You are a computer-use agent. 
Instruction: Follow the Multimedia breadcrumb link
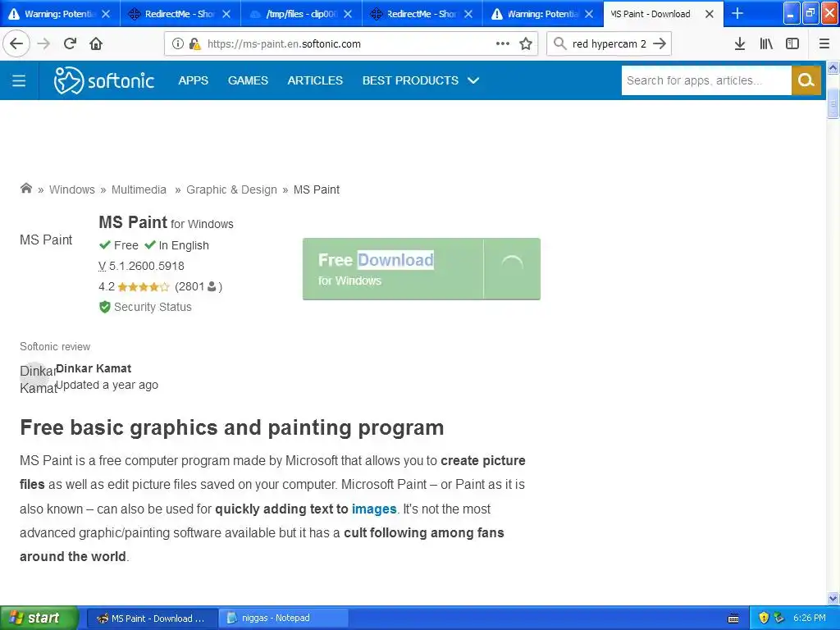(139, 189)
